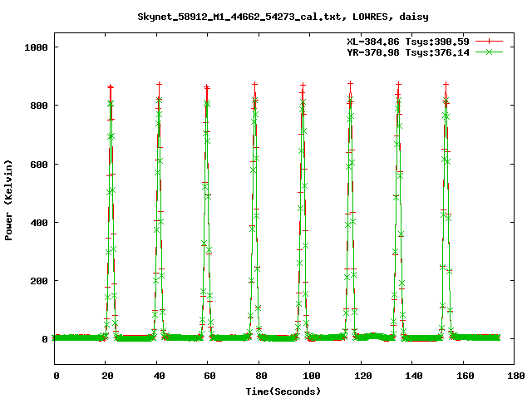Screen dimensions: 532x399
Task: Click the red XL legend line sample
Action: coord(489,42)
